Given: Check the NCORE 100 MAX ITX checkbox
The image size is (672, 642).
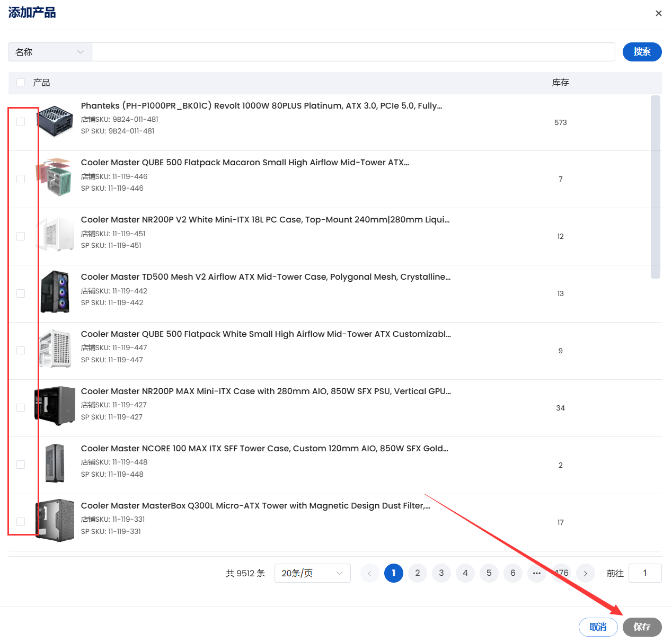Looking at the screenshot, I should click(21, 465).
